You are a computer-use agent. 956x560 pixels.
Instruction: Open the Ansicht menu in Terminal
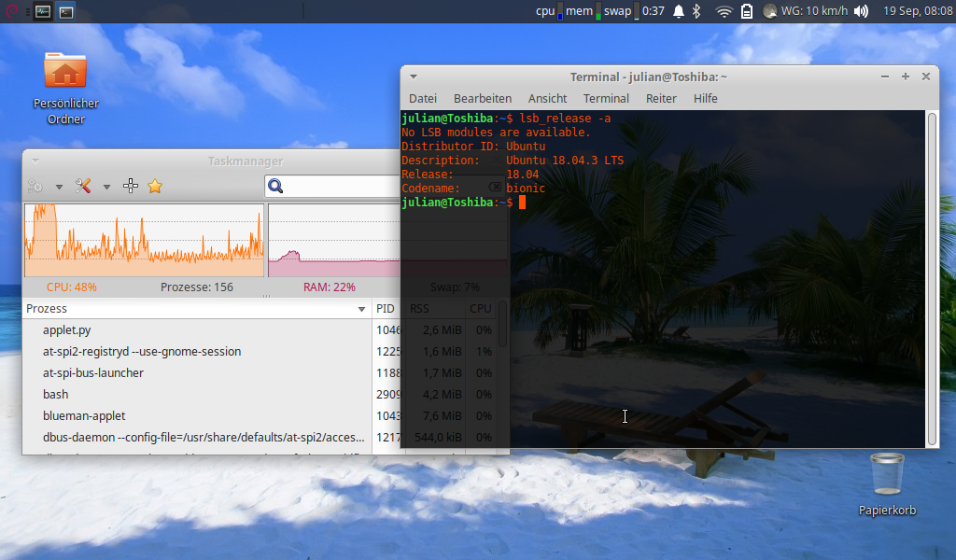[x=547, y=98]
